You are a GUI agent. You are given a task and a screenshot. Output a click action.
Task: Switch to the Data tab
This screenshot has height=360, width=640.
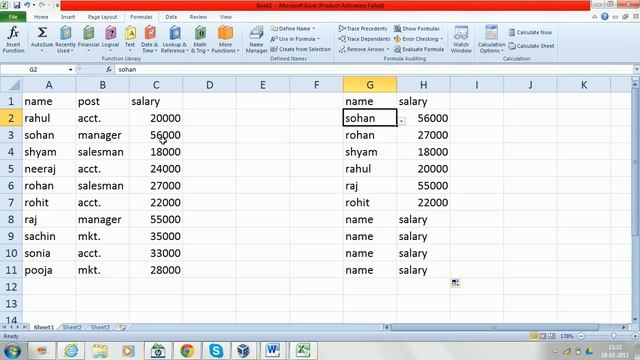coord(171,17)
